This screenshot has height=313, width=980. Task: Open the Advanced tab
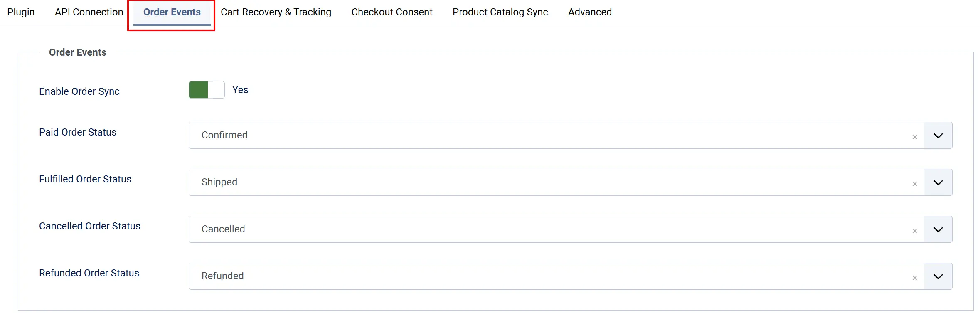pyautogui.click(x=590, y=12)
